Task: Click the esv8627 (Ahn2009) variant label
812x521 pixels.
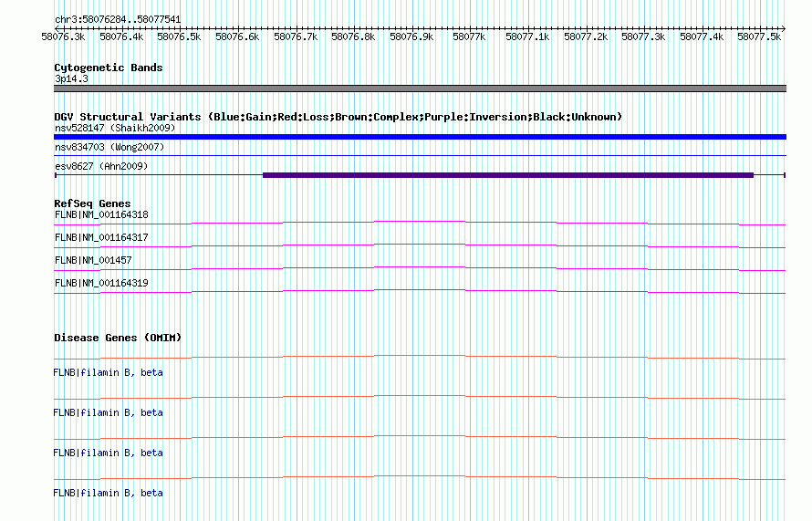Action: coord(101,166)
